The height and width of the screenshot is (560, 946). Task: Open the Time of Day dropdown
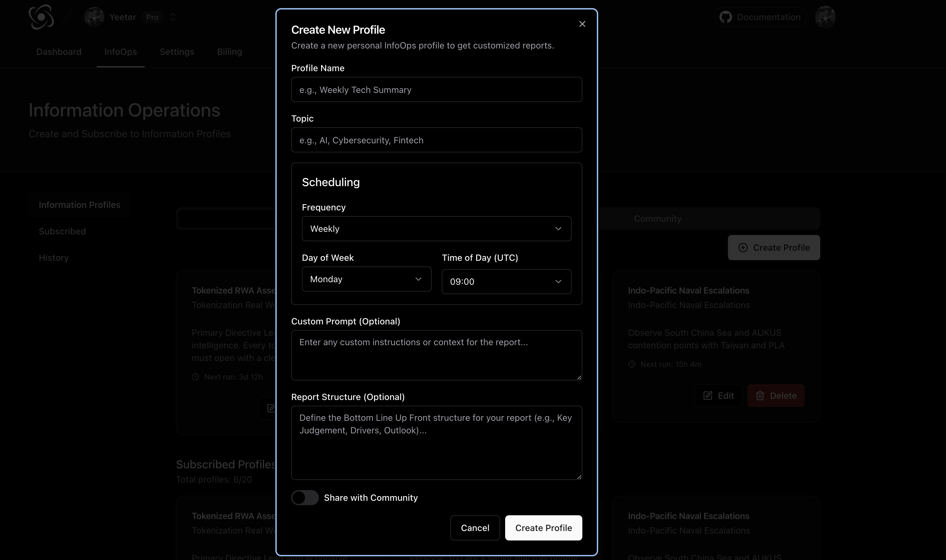[x=506, y=282]
